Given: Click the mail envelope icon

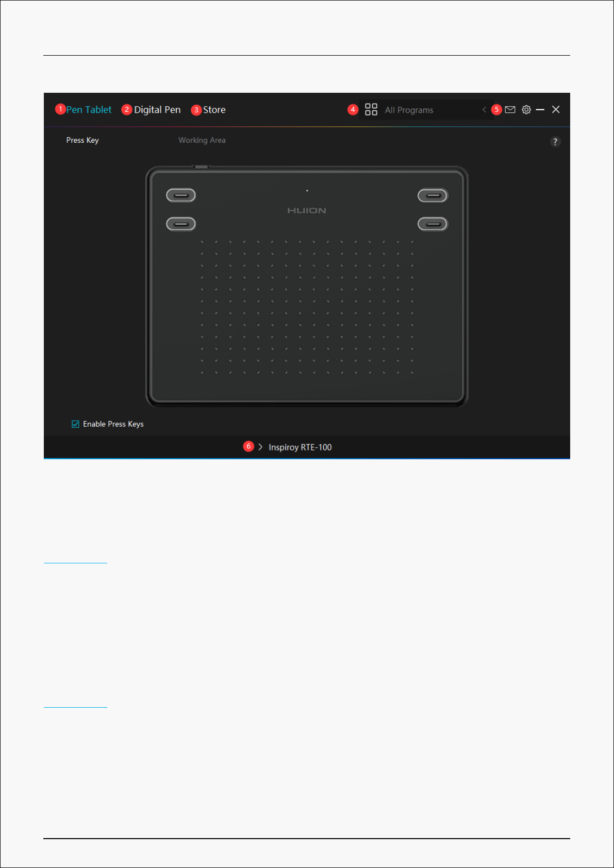Looking at the screenshot, I should pos(510,110).
